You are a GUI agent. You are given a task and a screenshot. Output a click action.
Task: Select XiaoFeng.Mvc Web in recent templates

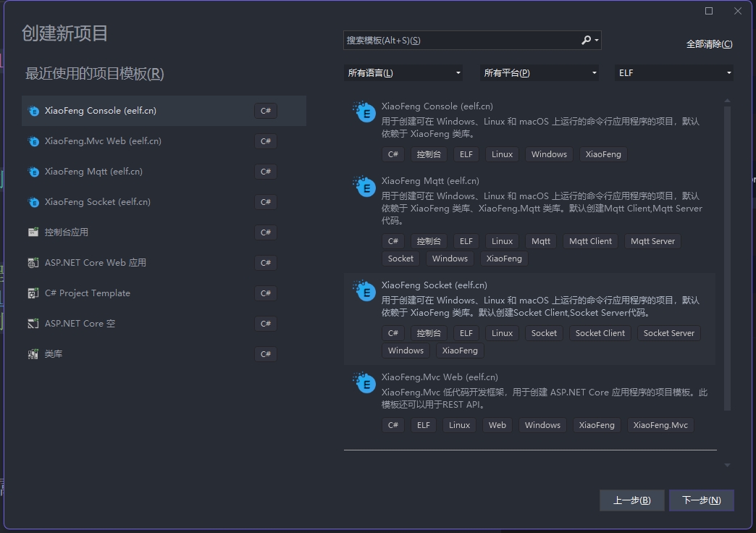point(164,140)
